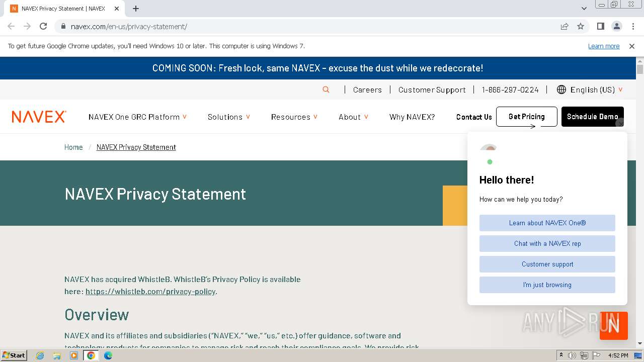Click the Get Pricing button
Image resolution: width=644 pixels, height=362 pixels.
527,117
